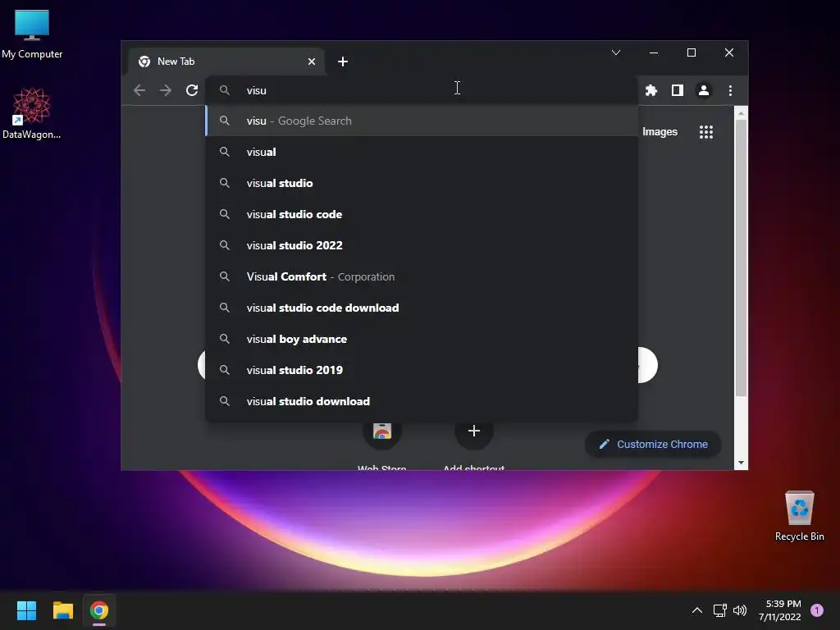The width and height of the screenshot is (840, 630).
Task: Choose the Visual Comfort Corporation suggestion
Action: [x=421, y=276]
